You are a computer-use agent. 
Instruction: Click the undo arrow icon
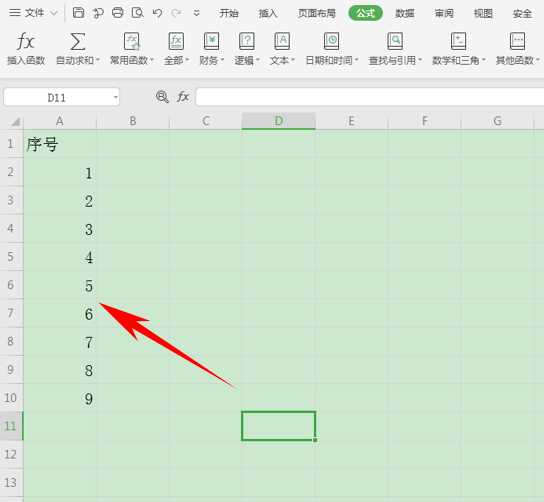point(157,13)
